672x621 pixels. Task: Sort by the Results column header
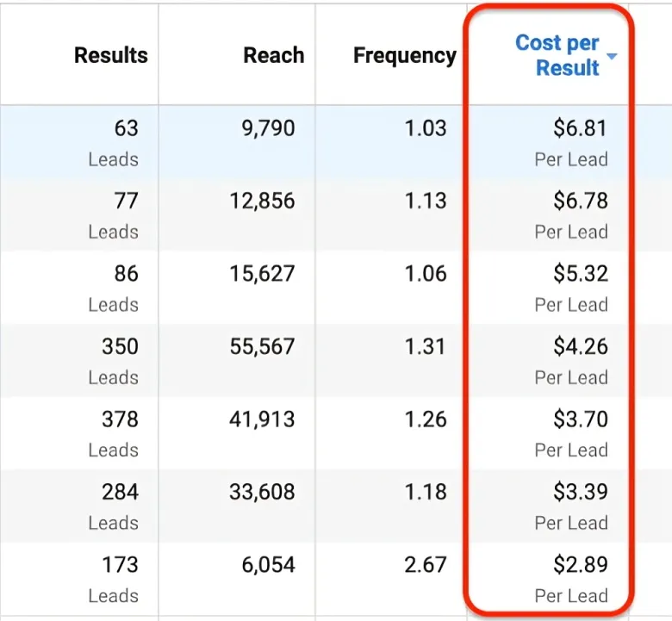pos(111,55)
